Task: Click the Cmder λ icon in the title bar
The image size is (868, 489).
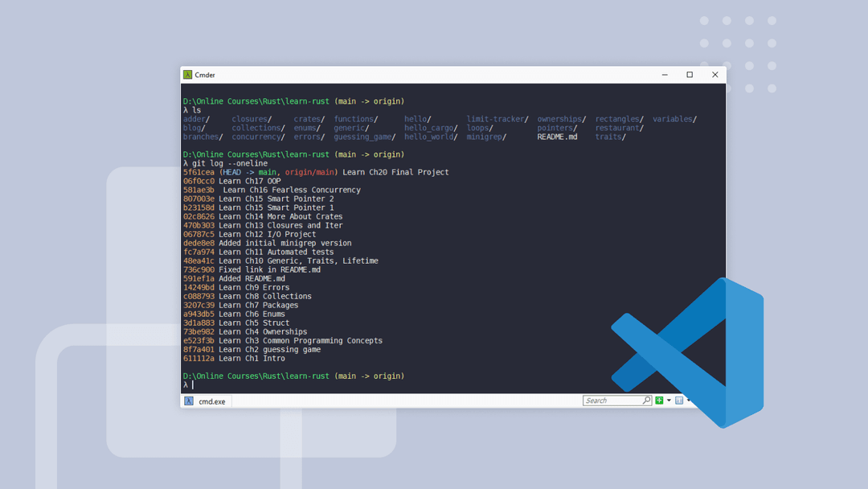Action: click(186, 75)
